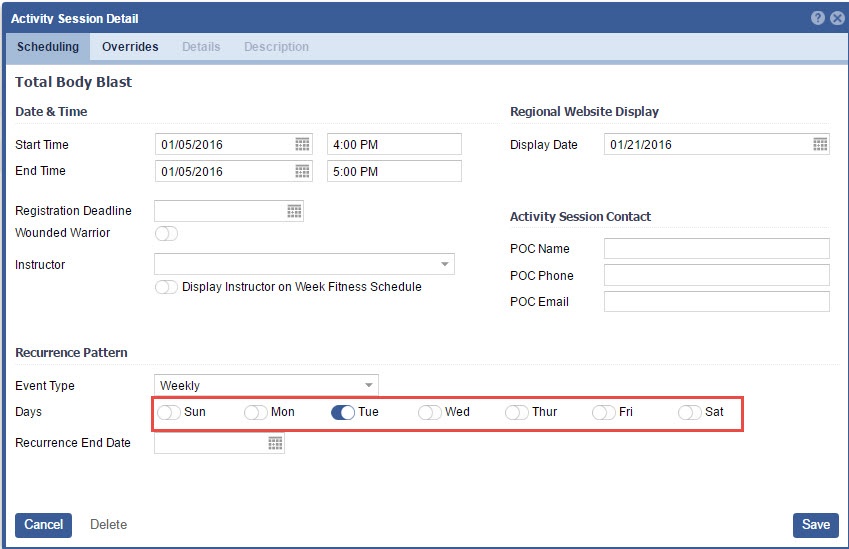Click the Delete link
The image size is (849, 549).
108,525
